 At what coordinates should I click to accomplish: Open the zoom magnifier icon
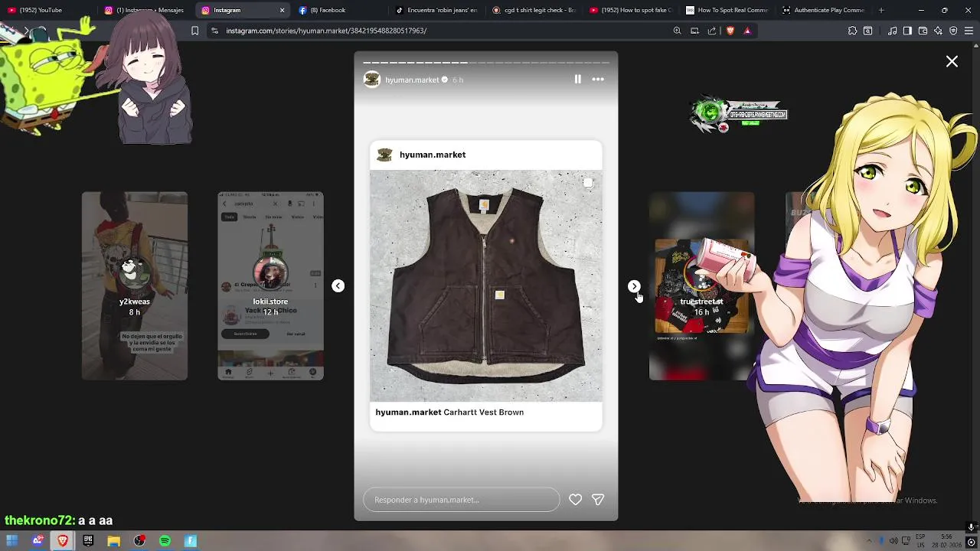[x=677, y=31]
